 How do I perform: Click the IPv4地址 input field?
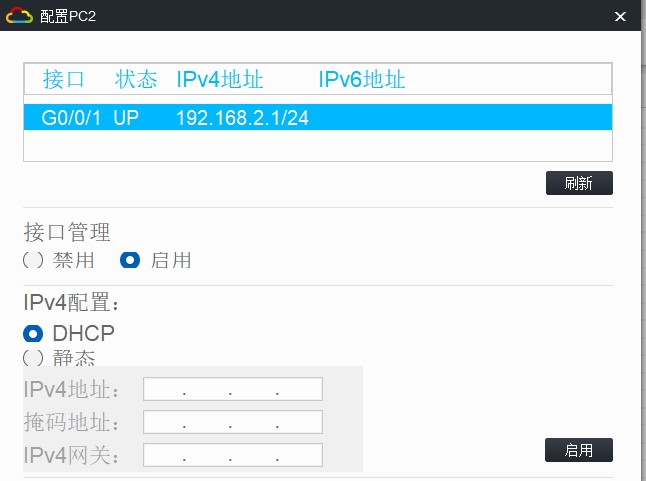point(233,389)
